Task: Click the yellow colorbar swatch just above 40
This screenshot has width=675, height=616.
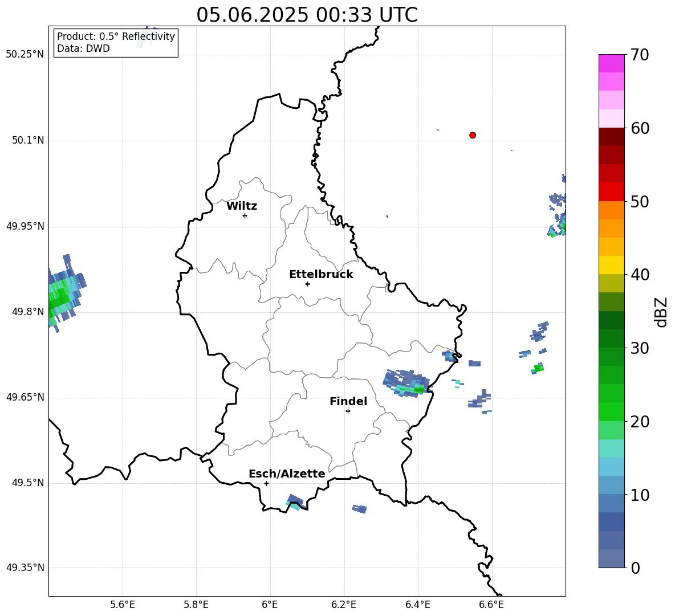Action: pyautogui.click(x=611, y=265)
